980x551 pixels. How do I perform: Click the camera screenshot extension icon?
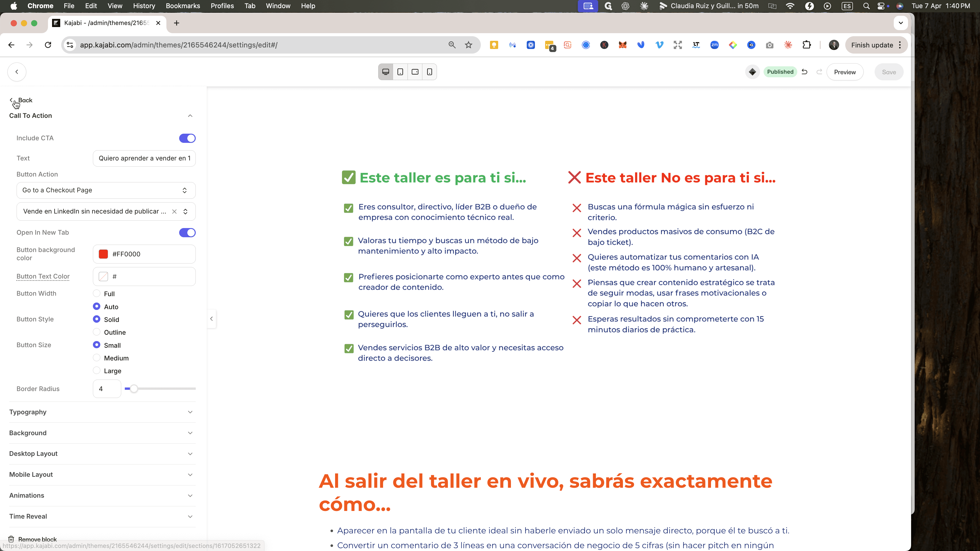(x=770, y=45)
